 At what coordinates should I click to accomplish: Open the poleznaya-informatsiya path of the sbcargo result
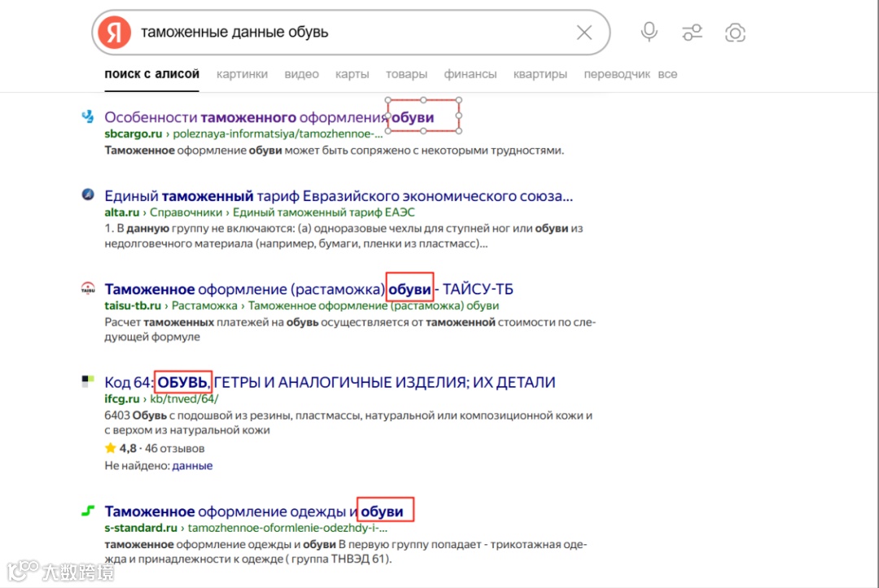coord(278,134)
